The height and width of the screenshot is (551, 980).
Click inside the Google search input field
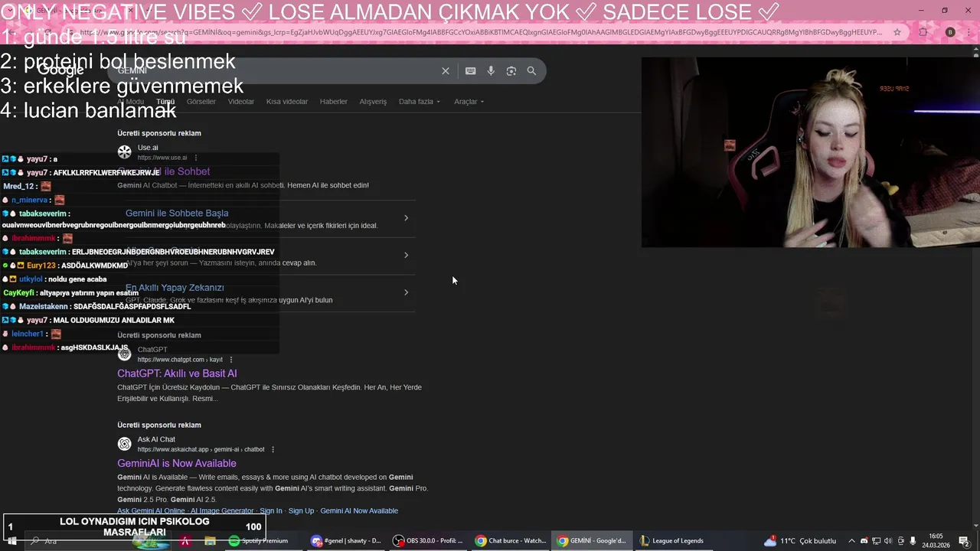pos(276,71)
